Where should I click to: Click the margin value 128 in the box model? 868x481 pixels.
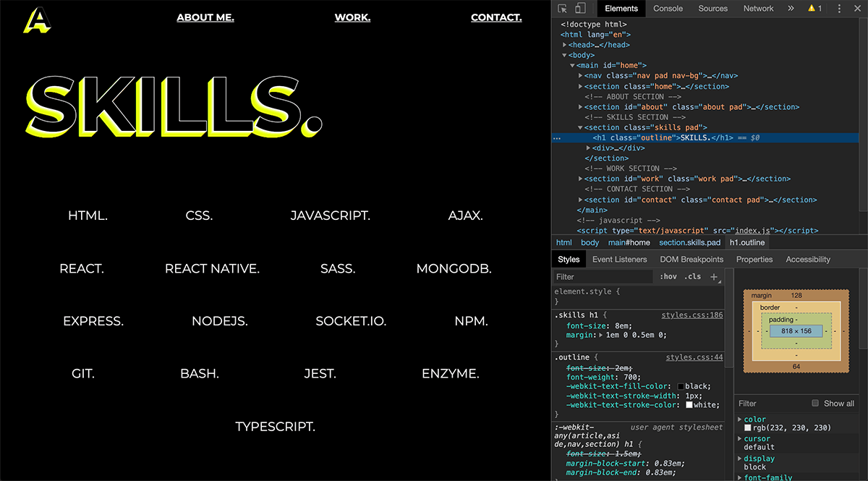(796, 295)
